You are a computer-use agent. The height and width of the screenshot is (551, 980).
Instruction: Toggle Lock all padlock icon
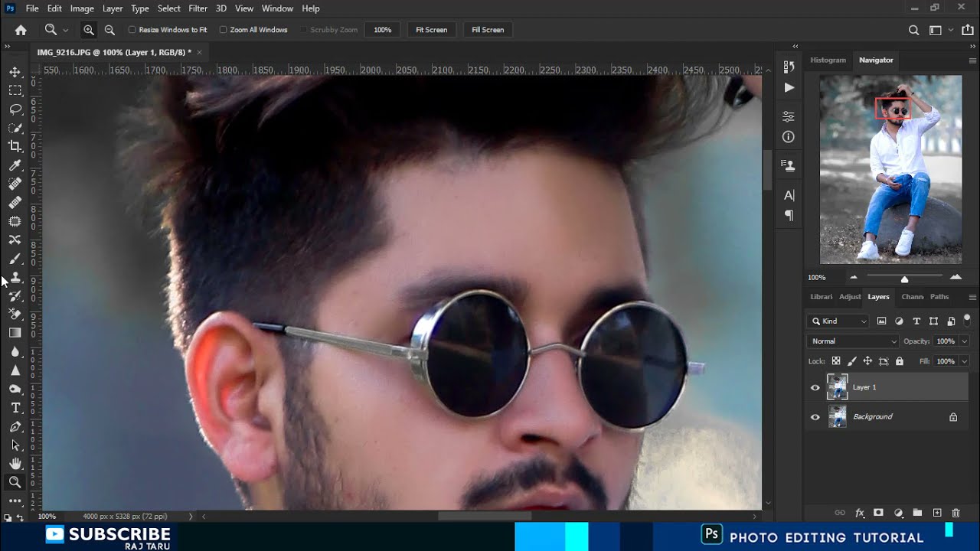pos(900,361)
